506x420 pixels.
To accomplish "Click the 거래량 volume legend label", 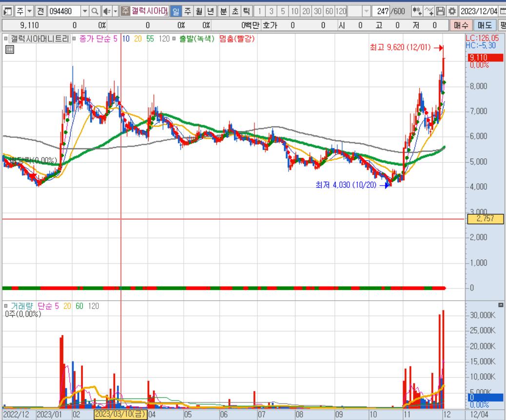I will 22,306.
